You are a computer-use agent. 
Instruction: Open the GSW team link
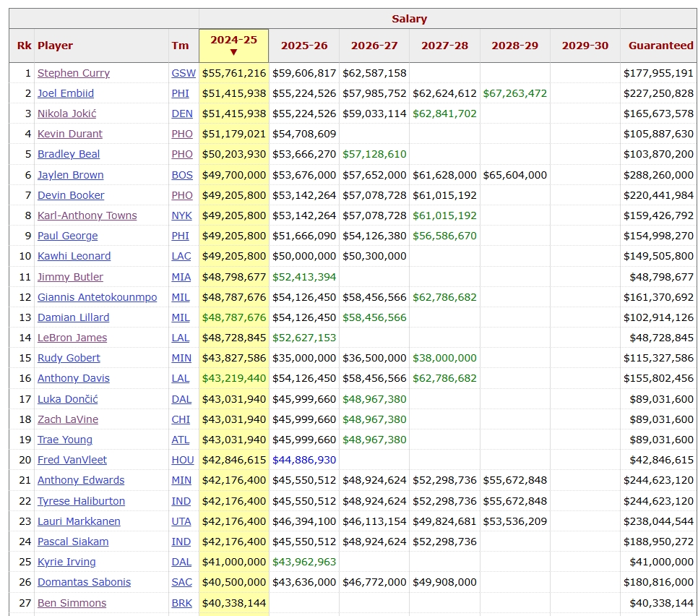pos(183,73)
